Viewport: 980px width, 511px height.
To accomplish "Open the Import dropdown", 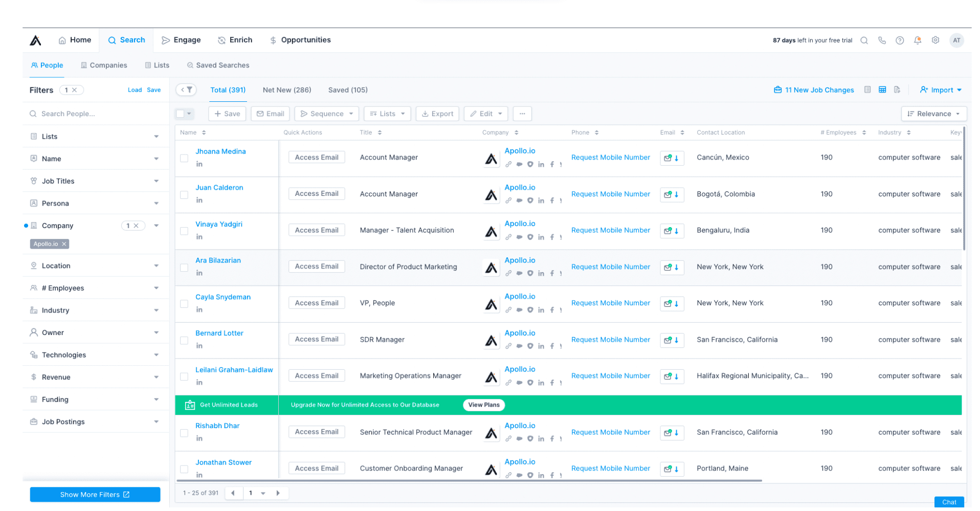I will pos(941,90).
